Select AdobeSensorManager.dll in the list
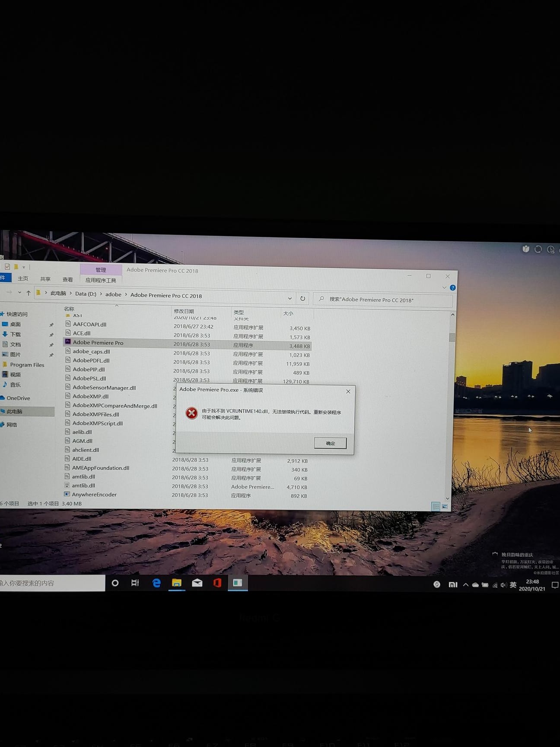The width and height of the screenshot is (560, 747). 104,388
